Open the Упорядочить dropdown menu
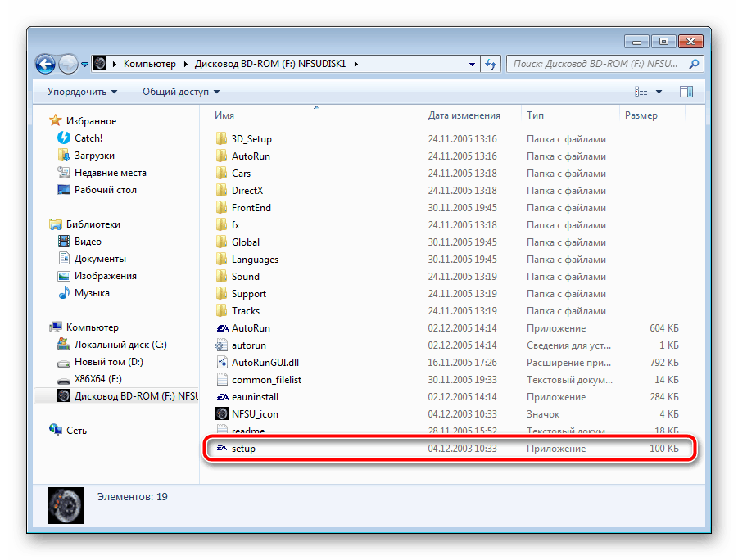 (x=82, y=92)
